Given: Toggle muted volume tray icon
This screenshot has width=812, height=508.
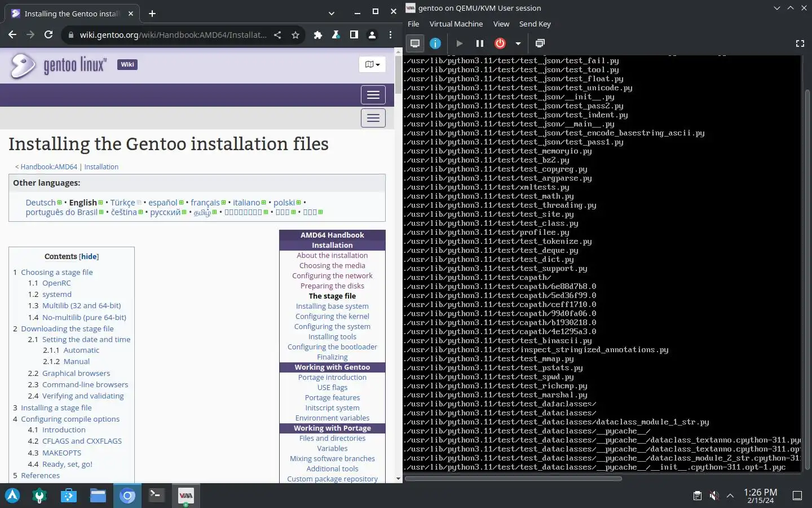Looking at the screenshot, I should [x=714, y=496].
